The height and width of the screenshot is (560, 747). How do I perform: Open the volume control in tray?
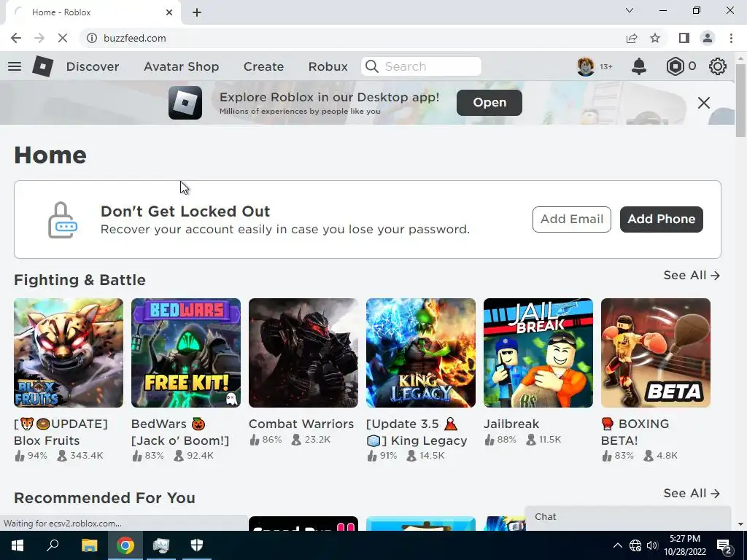[652, 545]
